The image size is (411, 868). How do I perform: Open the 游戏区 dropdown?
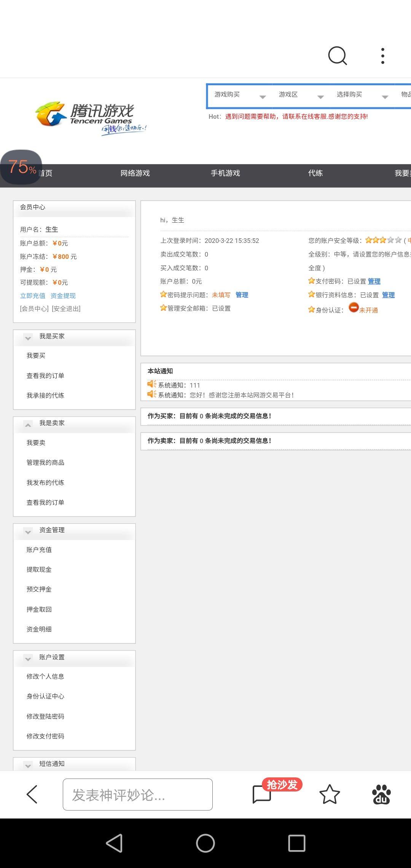click(x=301, y=95)
